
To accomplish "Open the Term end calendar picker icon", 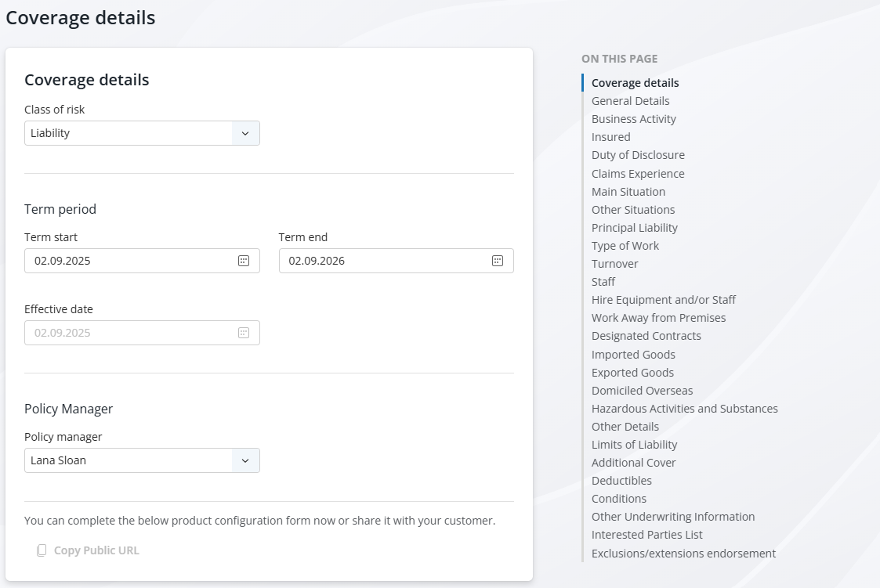I will point(498,261).
